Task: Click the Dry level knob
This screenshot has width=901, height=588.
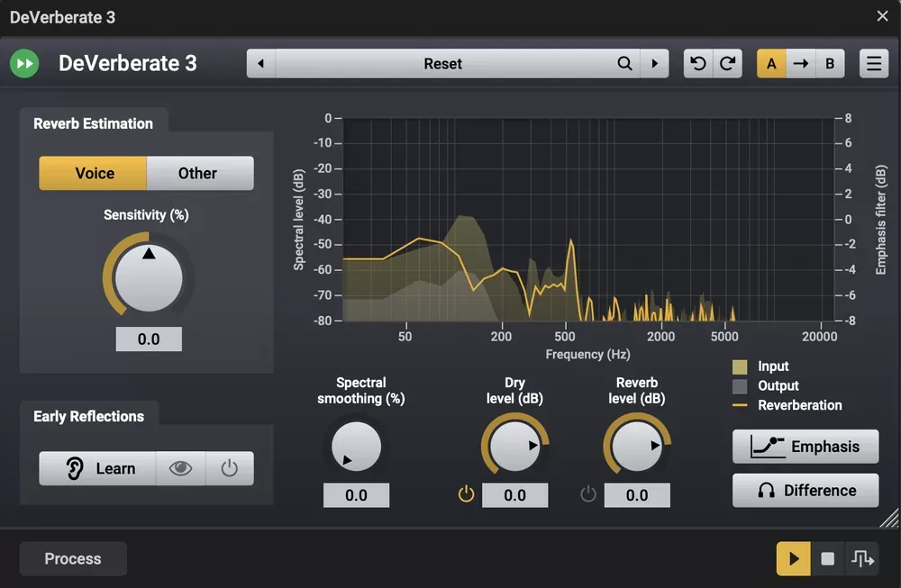Action: (514, 446)
